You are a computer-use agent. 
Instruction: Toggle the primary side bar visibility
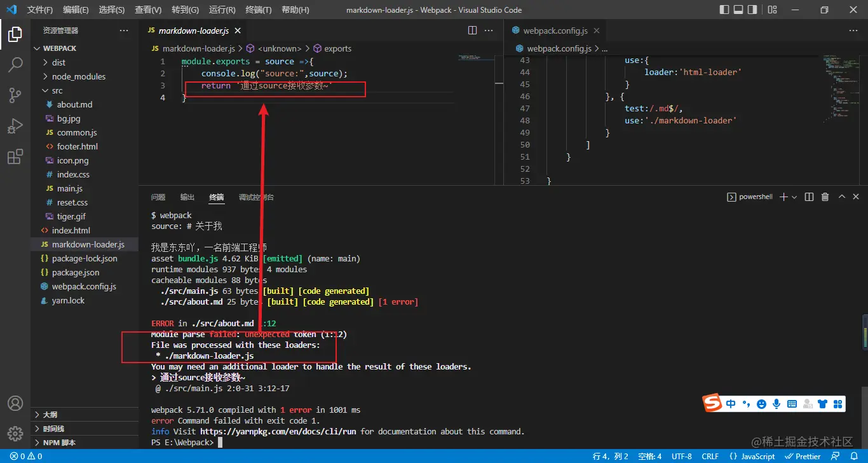pyautogui.click(x=724, y=10)
